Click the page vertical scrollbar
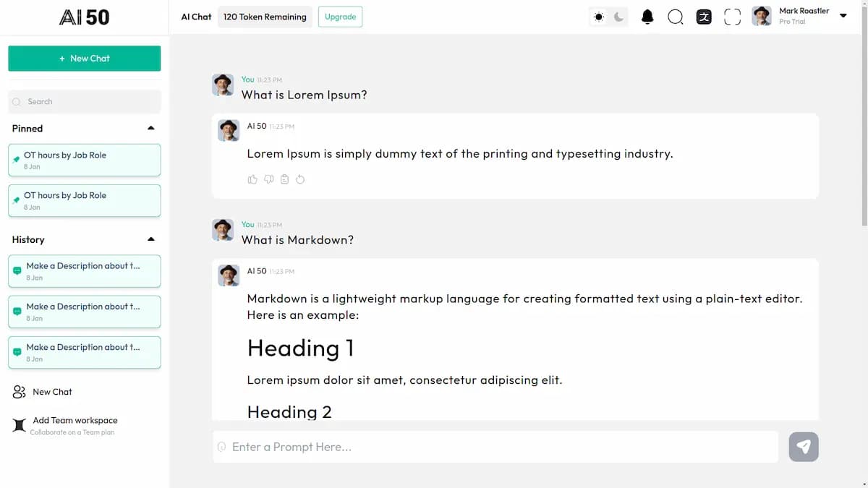The height and width of the screenshot is (488, 868). (x=864, y=116)
